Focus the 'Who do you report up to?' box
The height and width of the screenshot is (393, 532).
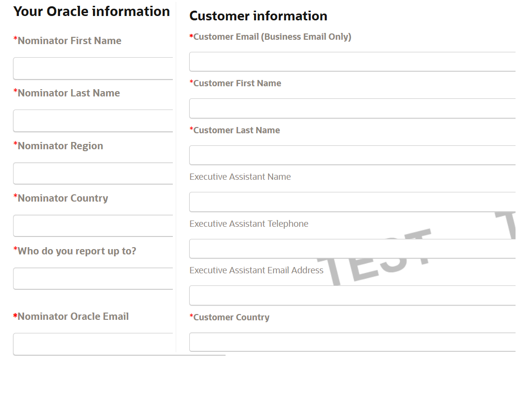(93, 279)
